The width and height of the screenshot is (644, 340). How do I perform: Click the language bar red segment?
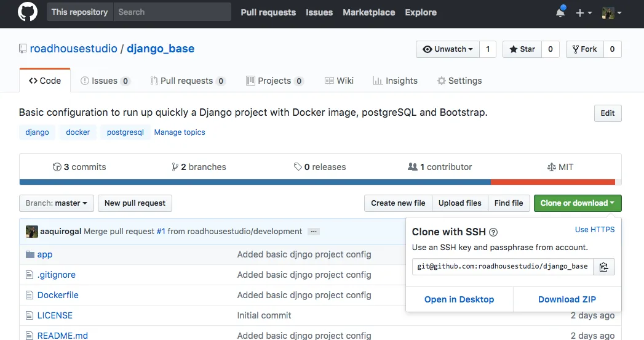pos(553,182)
